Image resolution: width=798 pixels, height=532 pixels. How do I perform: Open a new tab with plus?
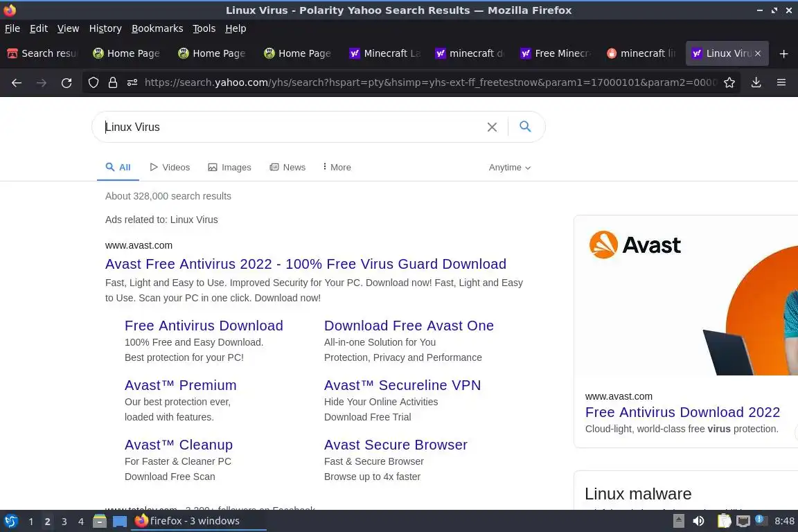click(x=783, y=53)
